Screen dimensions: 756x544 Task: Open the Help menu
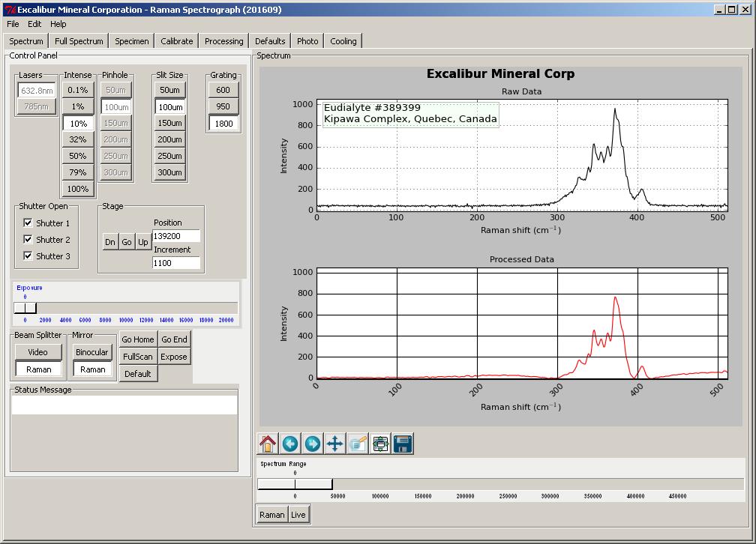[x=58, y=24]
